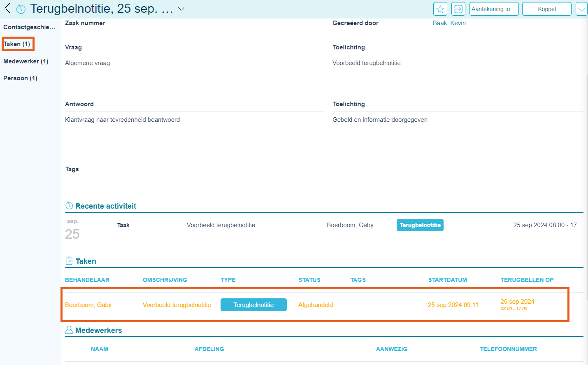Click the 25 sep 2024 08:00 activity timestamp

click(x=548, y=225)
